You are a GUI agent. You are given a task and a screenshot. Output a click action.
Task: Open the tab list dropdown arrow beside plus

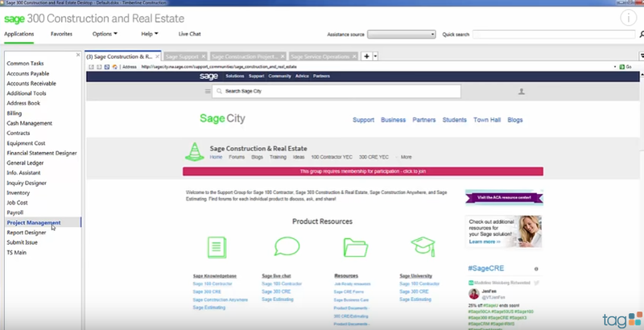[375, 56]
